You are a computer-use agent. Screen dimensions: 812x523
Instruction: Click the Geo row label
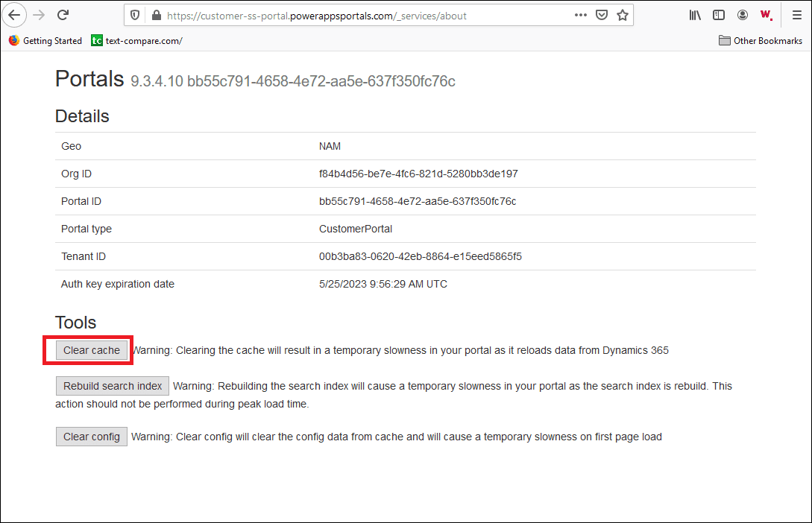72,147
